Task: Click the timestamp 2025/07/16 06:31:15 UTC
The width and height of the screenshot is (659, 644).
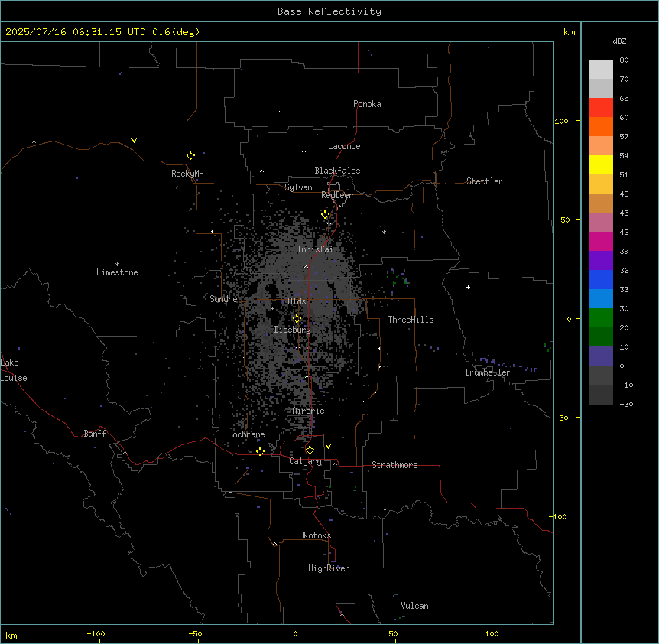Action: point(76,32)
